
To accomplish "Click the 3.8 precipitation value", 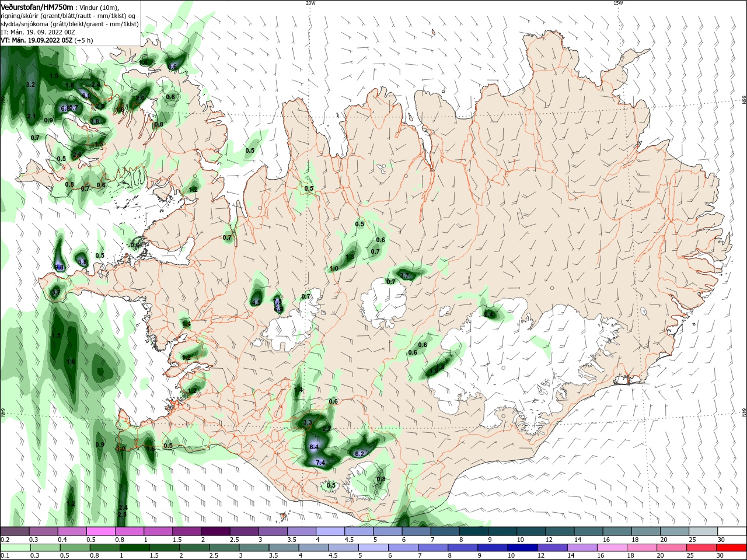I will coord(95,121).
